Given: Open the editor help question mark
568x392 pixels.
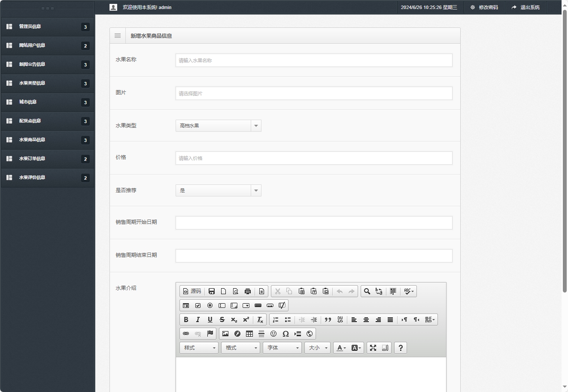Looking at the screenshot, I should 401,348.
